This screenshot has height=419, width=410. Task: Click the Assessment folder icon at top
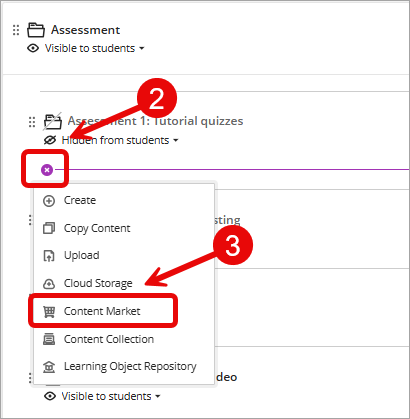pyautogui.click(x=36, y=30)
